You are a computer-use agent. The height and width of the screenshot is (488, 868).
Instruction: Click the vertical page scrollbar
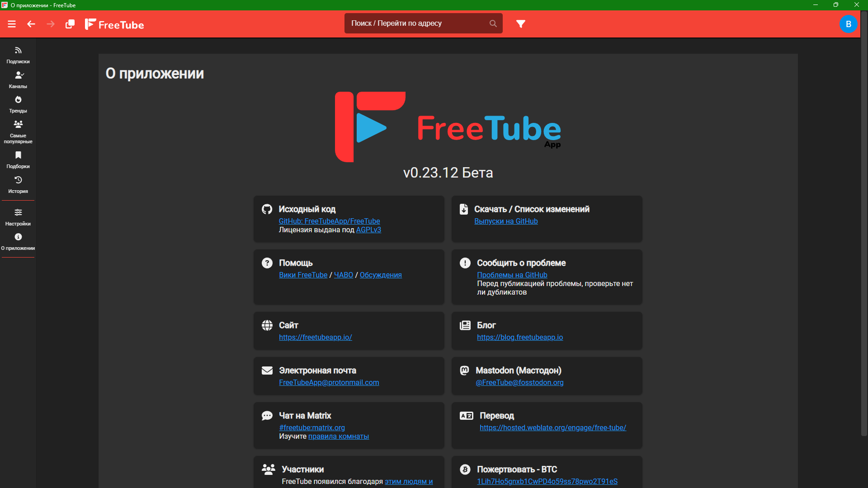864,226
